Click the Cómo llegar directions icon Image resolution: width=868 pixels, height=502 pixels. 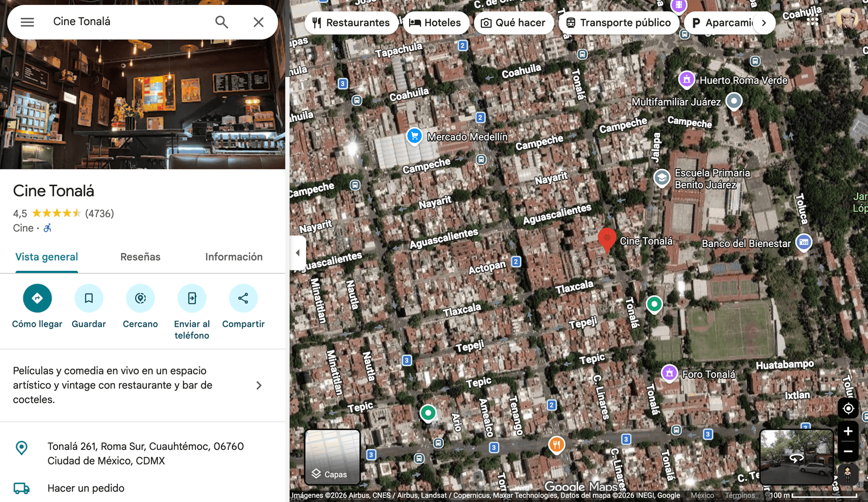(x=37, y=298)
